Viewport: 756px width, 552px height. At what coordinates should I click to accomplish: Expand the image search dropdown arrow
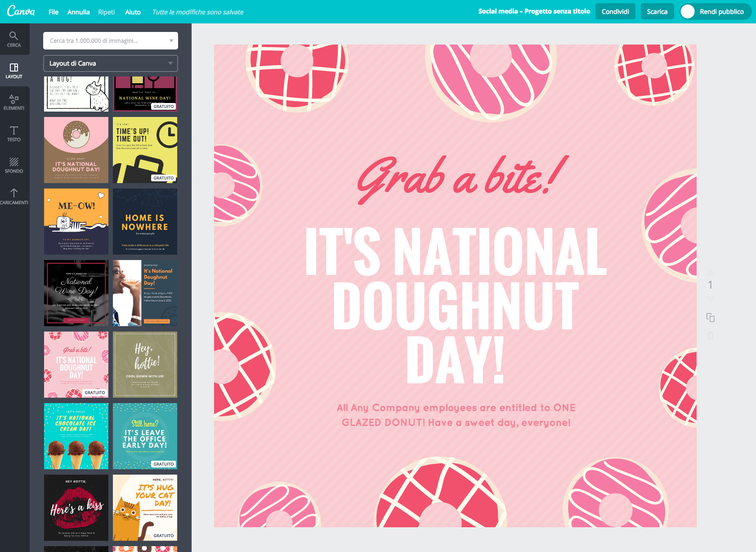pos(171,40)
